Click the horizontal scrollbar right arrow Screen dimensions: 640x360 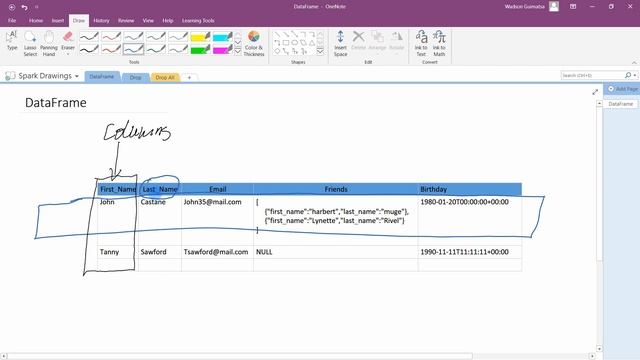pyautogui.click(x=592, y=356)
